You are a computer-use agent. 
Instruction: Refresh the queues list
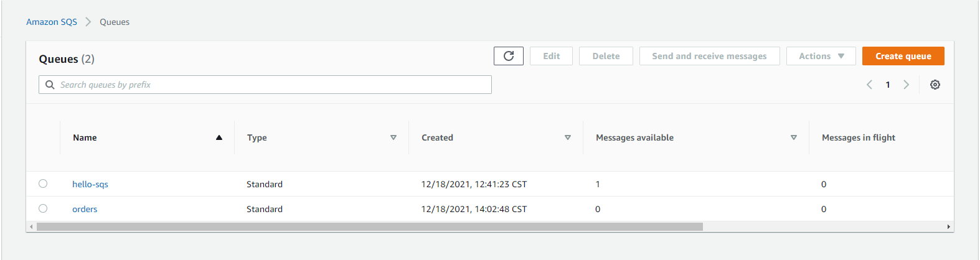coord(508,56)
